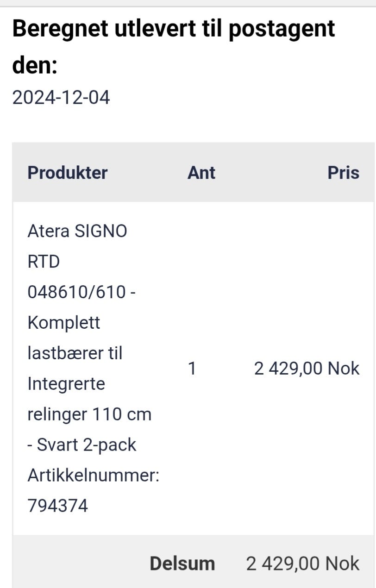This screenshot has height=588, width=376.
Task: Click the Pris column header
Action: [344, 173]
